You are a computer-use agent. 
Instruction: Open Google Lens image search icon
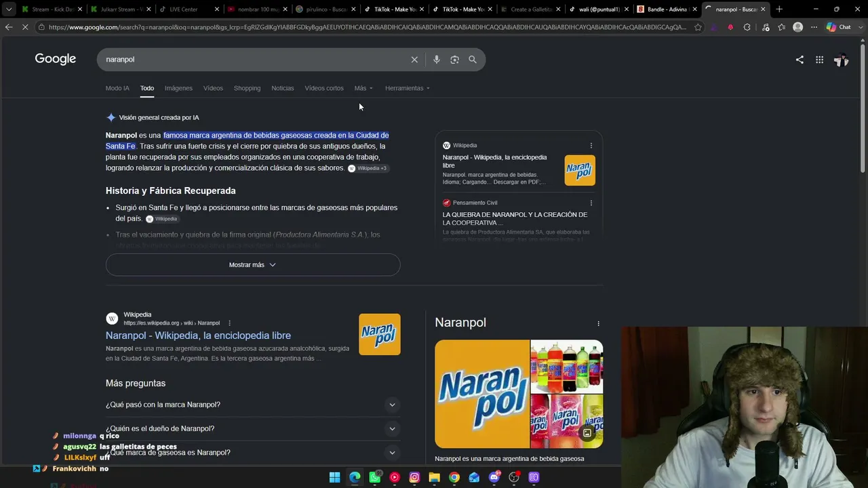[x=454, y=60]
